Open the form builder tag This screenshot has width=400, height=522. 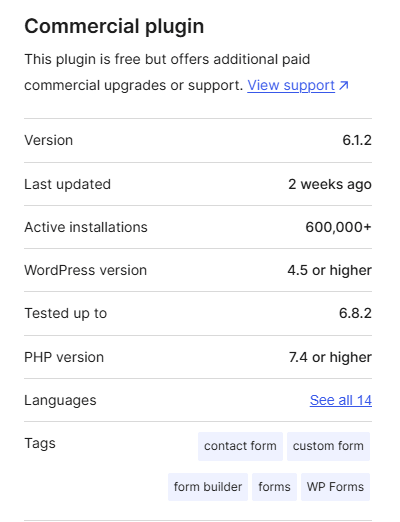tap(208, 487)
